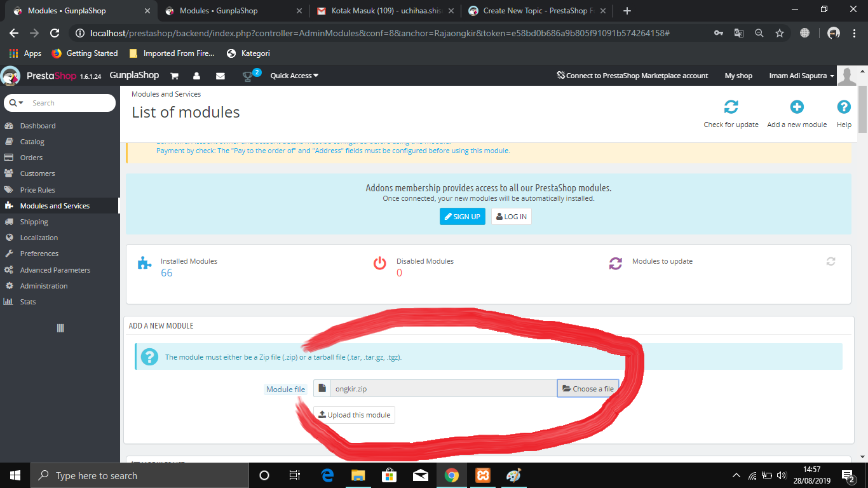Screen dimensions: 868x488
Task: Click the Upload this module button
Action: [x=354, y=414]
